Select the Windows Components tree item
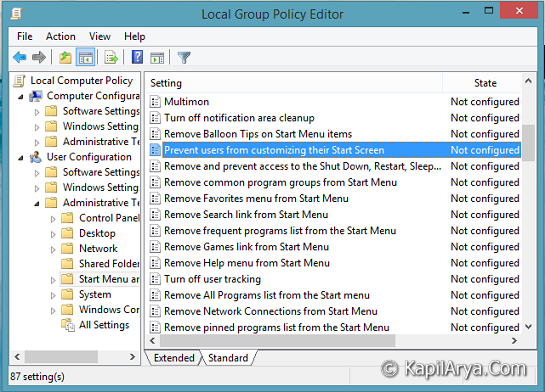Viewport: 545px width, 392px height. (x=109, y=309)
